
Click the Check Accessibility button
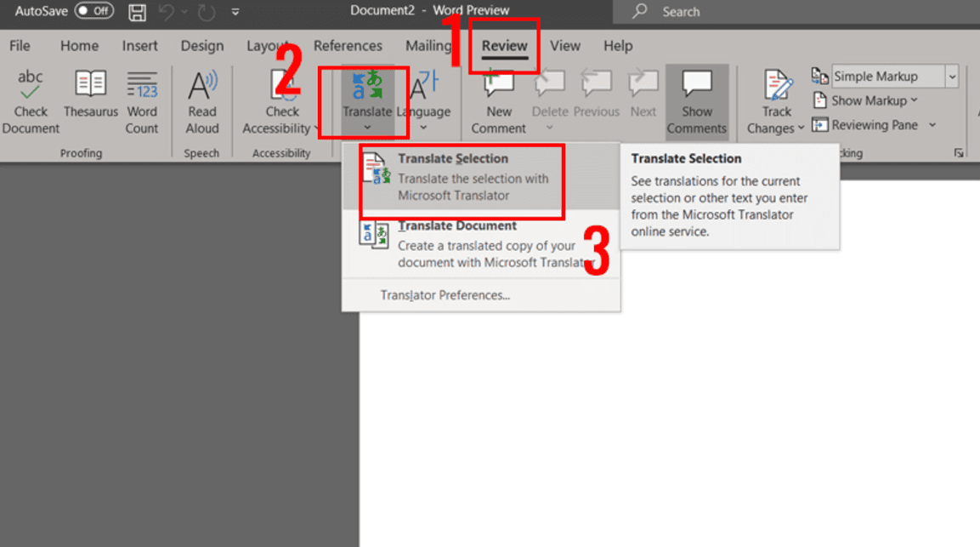[281, 102]
